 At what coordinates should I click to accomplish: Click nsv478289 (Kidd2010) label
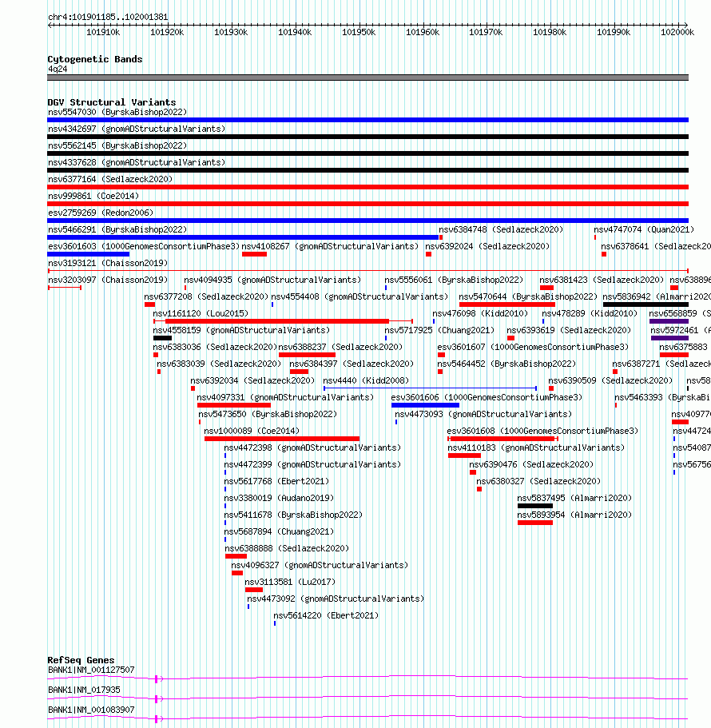(590, 313)
